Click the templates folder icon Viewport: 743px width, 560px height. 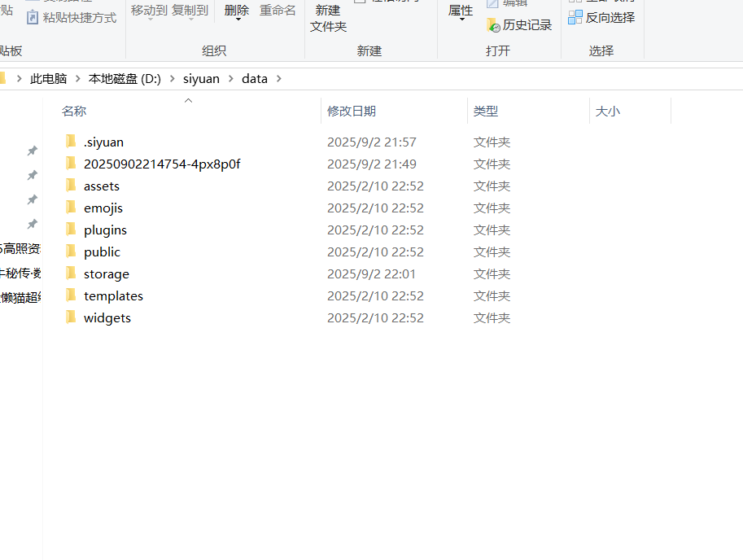(x=71, y=295)
